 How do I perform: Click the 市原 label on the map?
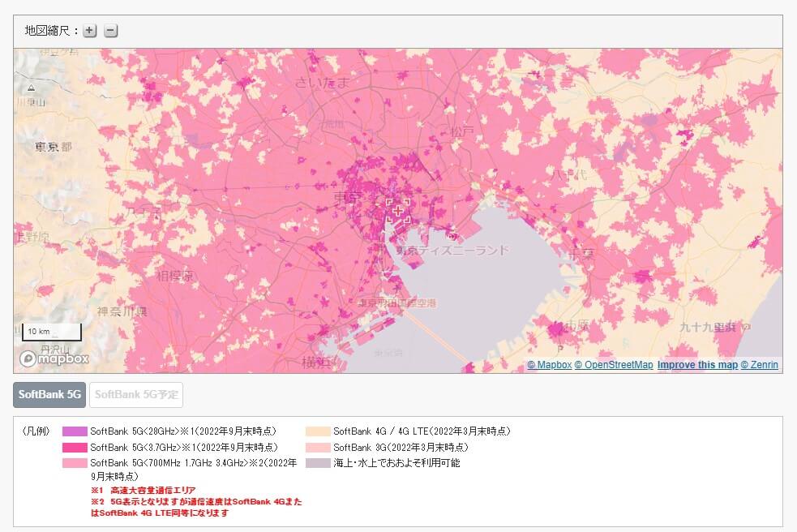coord(577,325)
